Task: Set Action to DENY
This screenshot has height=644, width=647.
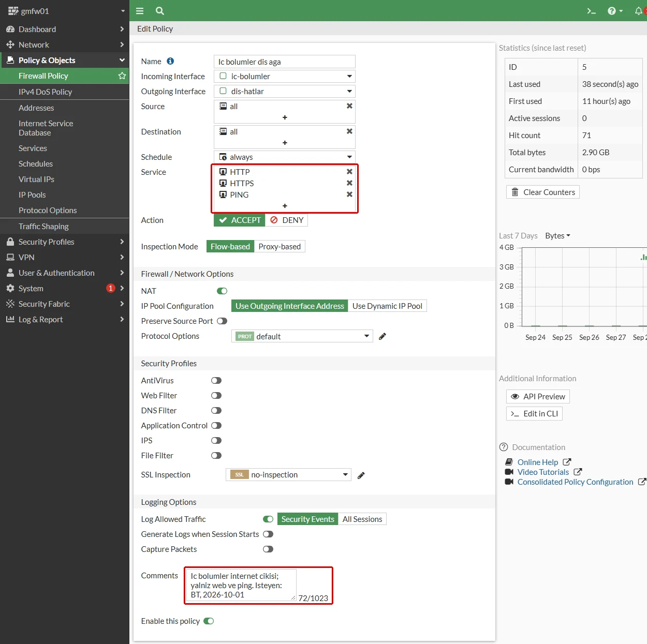Action: 287,220
